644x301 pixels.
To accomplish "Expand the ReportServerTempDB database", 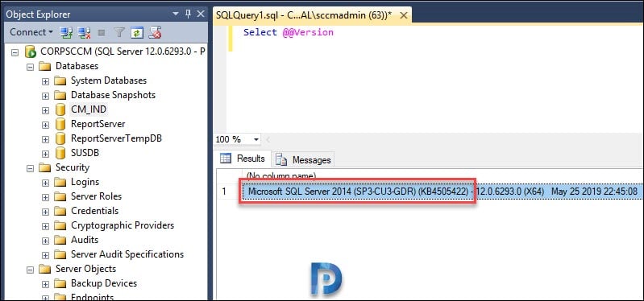I will (x=45, y=139).
